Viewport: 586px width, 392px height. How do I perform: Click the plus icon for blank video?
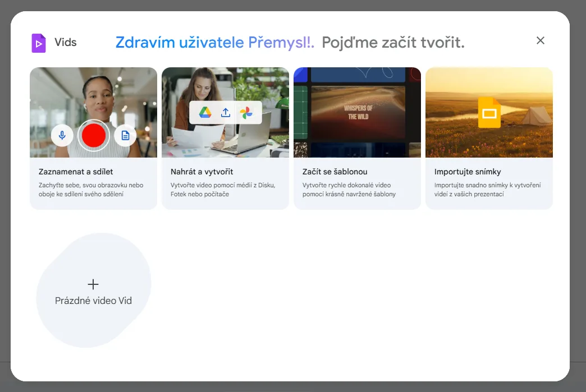(x=93, y=284)
